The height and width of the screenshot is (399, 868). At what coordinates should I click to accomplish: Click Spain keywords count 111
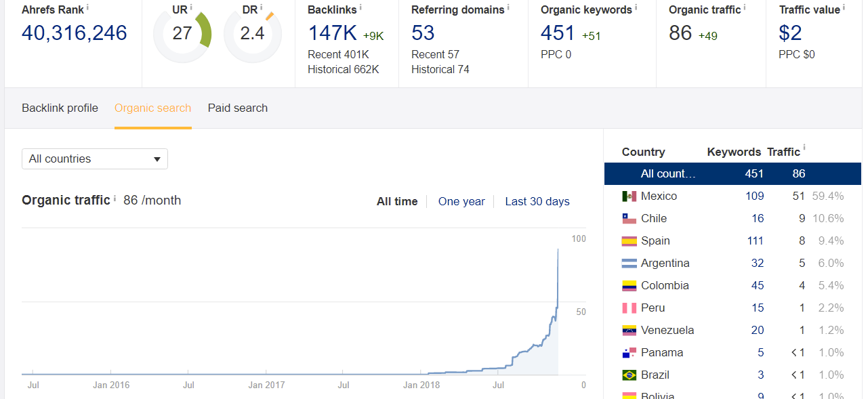(755, 240)
